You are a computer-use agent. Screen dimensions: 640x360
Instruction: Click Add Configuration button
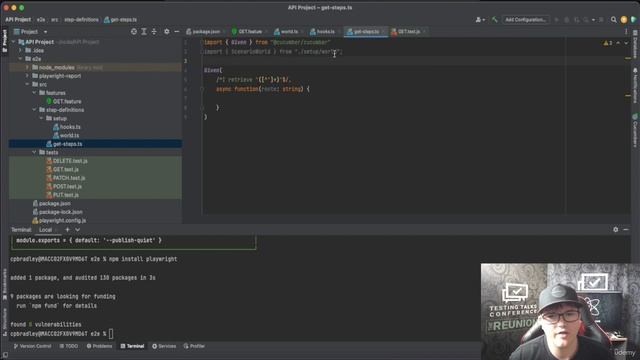pos(526,20)
